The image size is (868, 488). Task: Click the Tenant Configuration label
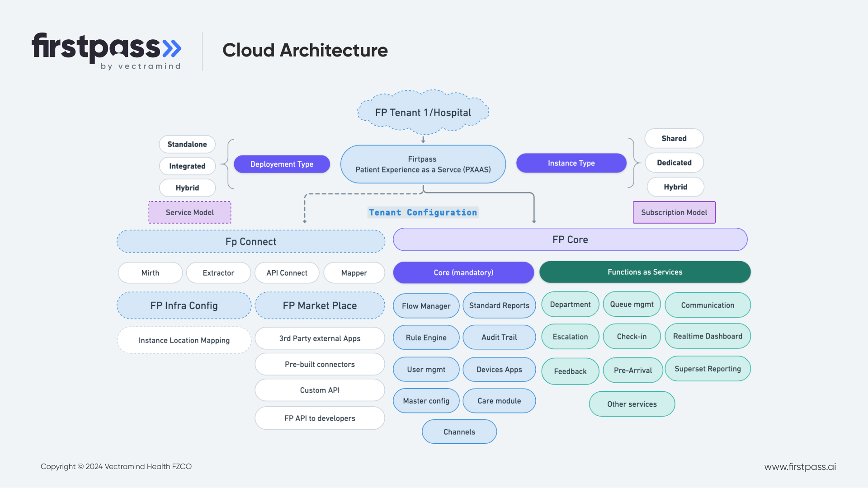[x=423, y=212]
